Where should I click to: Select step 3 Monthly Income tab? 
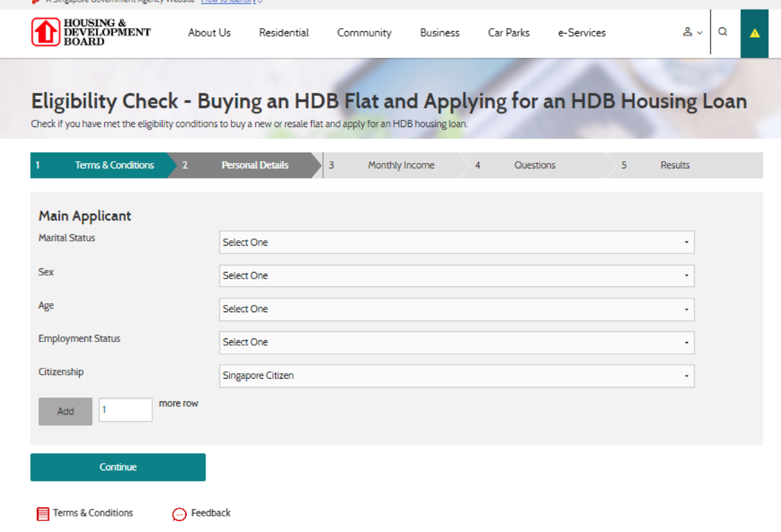[400, 165]
